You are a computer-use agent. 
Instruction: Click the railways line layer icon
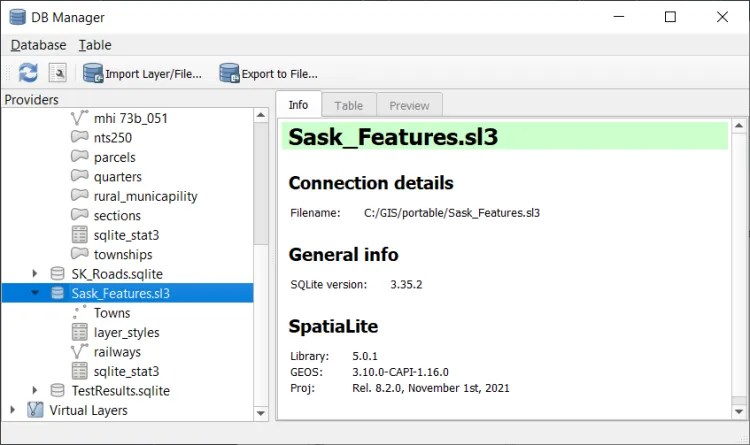tap(80, 352)
